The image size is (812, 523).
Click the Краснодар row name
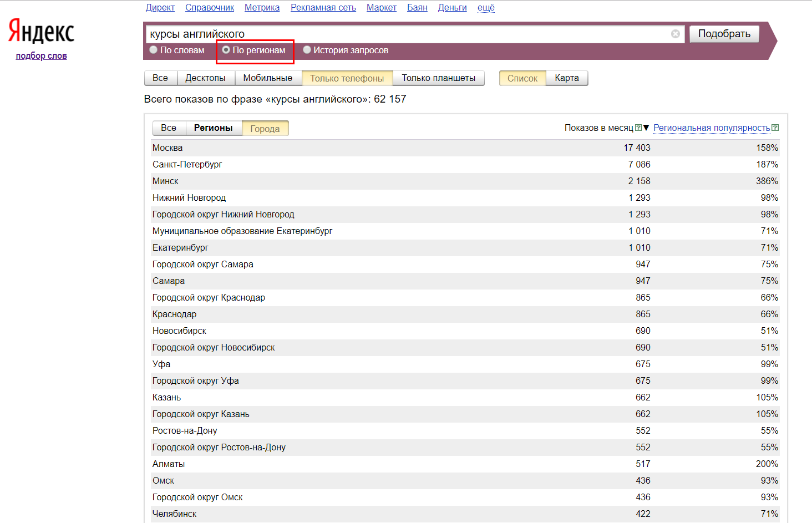(175, 314)
